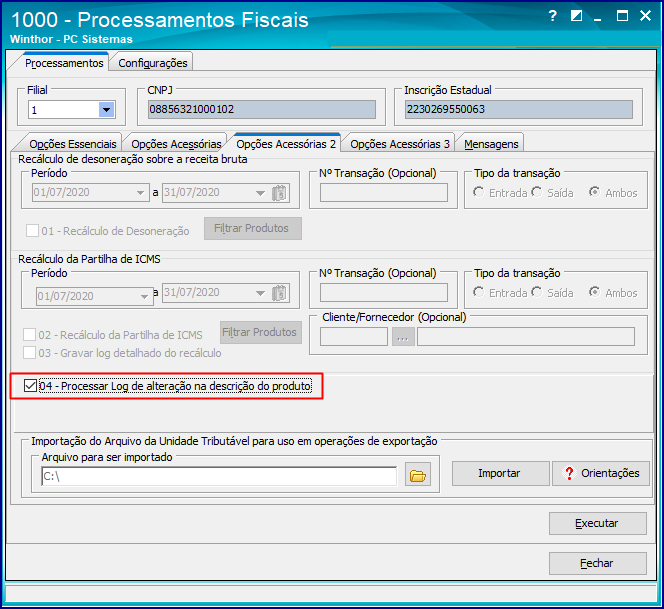Close the window with the X icon
The height and width of the screenshot is (609, 664).
click(x=645, y=16)
